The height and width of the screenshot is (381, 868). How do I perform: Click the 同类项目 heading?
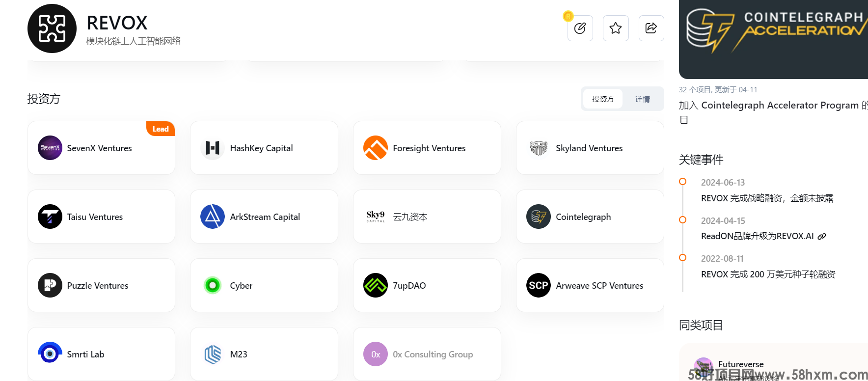click(x=701, y=325)
